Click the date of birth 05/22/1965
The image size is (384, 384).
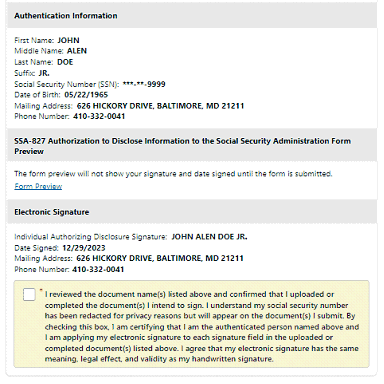point(86,95)
